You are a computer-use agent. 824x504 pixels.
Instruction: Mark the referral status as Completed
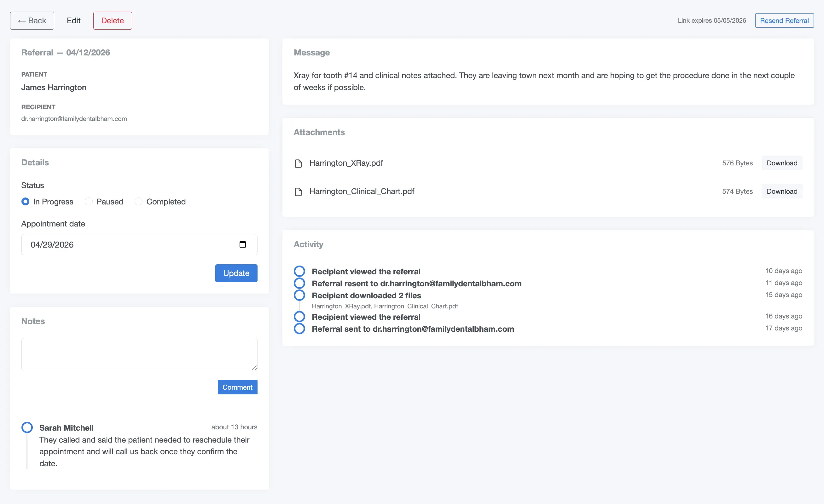point(138,202)
